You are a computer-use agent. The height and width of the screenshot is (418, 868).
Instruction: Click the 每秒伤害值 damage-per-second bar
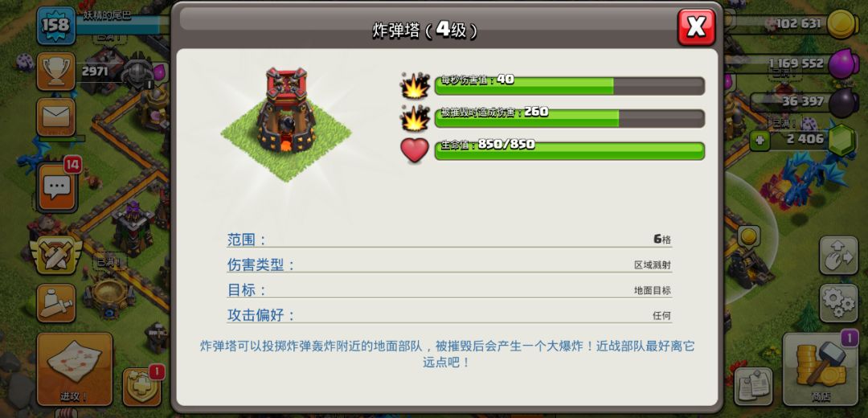click(570, 86)
